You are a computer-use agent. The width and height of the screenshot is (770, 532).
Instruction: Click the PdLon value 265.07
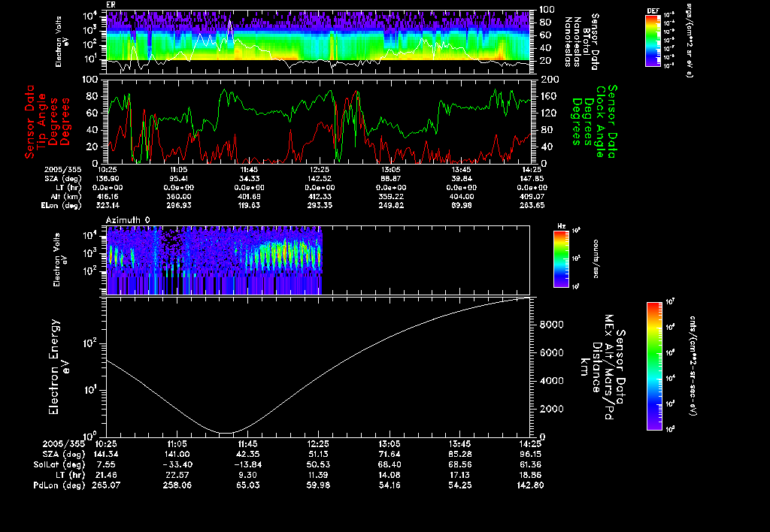pyautogui.click(x=105, y=485)
